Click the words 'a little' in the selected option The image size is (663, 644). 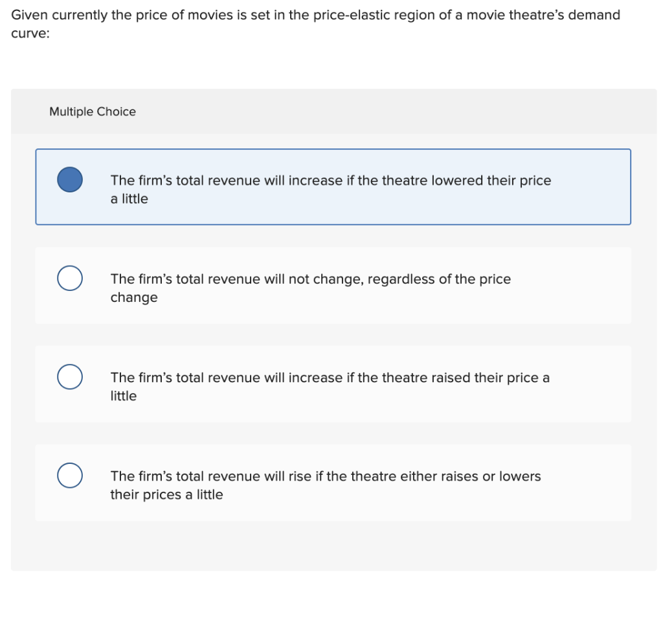pyautogui.click(x=129, y=198)
